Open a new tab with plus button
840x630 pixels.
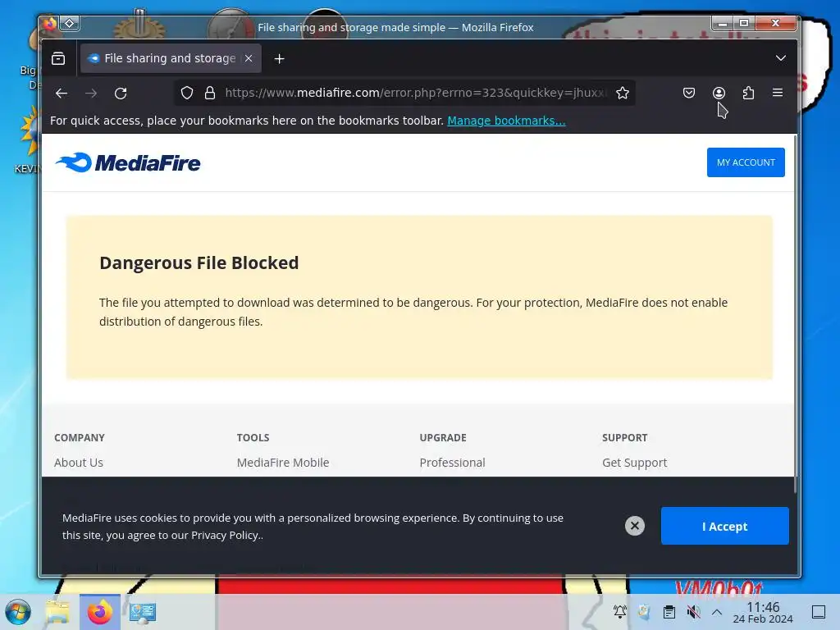point(279,58)
